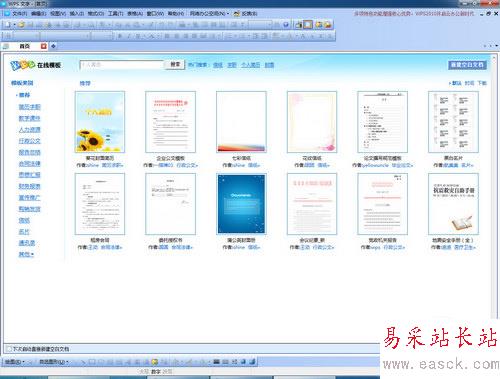The height and width of the screenshot is (379, 500).
Task: Open the 简历求职 category in sidebar
Action: coord(29,107)
